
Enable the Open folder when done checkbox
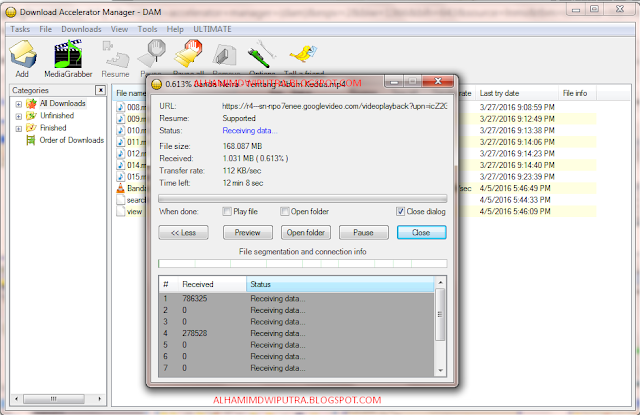[x=284, y=211]
